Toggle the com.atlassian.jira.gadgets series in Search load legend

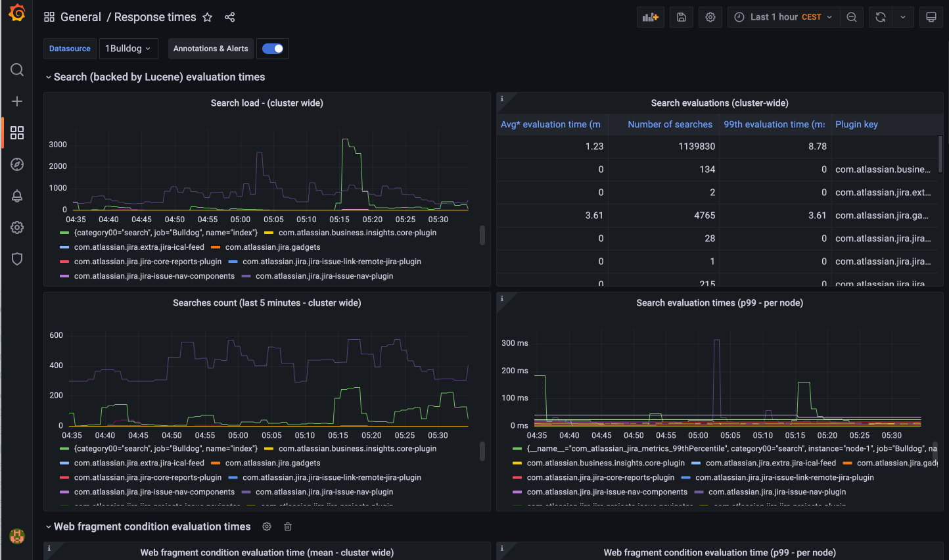click(272, 247)
